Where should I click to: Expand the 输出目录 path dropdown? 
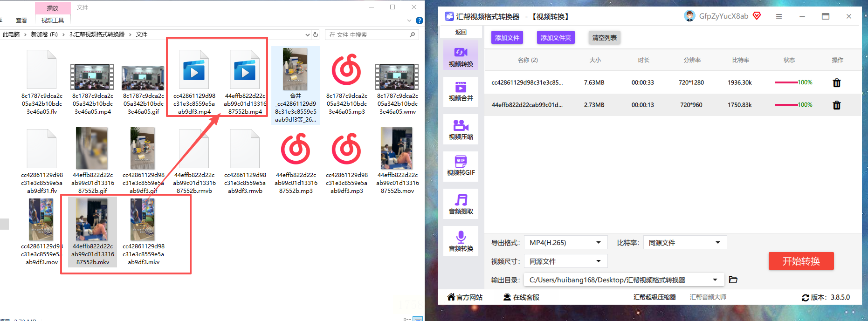click(624, 280)
